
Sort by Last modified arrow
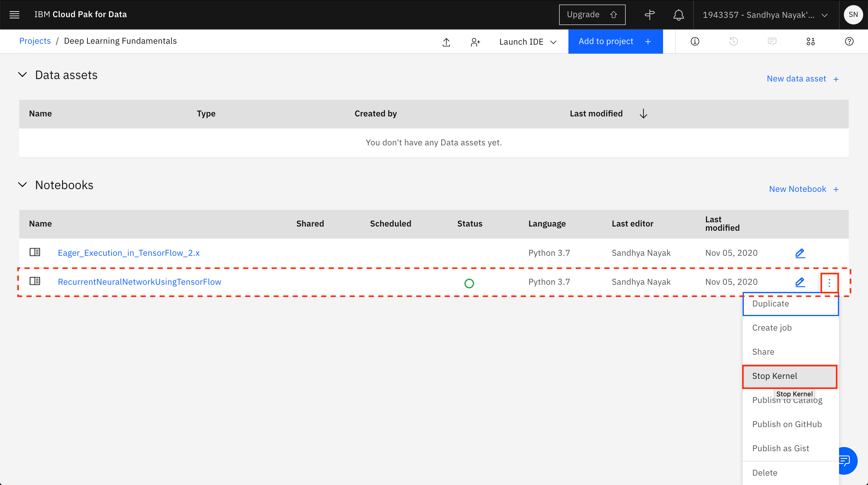pos(643,114)
